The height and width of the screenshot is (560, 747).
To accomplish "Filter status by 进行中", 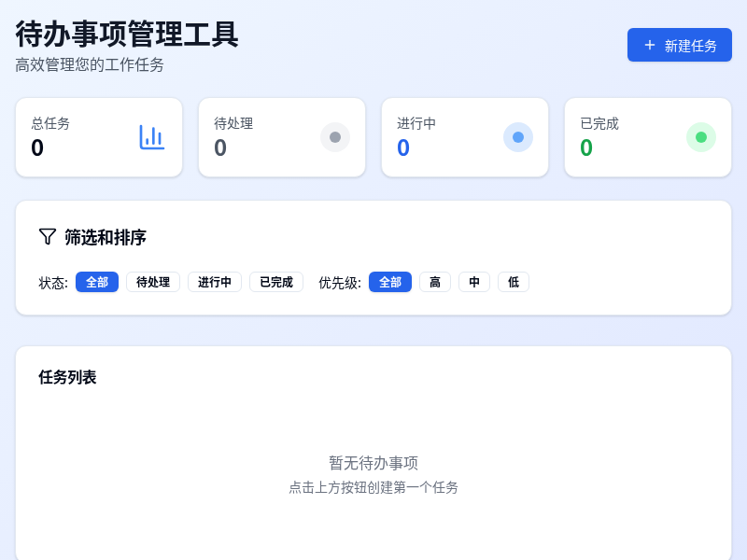I will coord(215,282).
